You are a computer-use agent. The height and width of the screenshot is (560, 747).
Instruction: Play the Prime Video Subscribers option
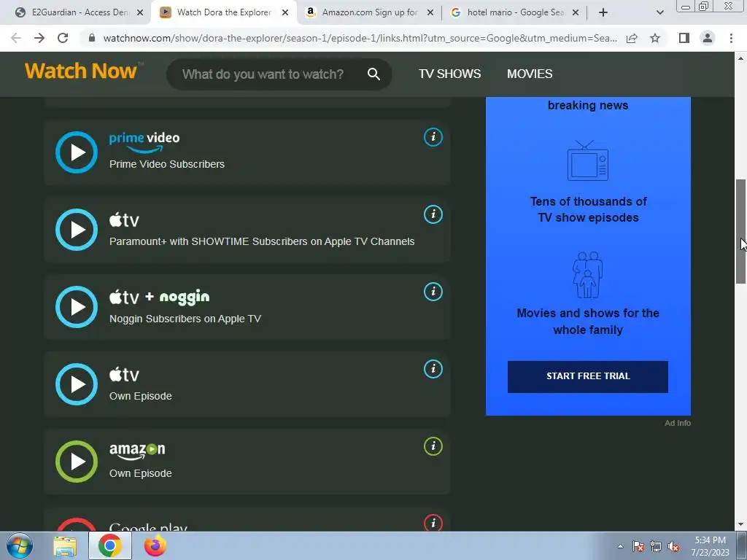(76, 152)
